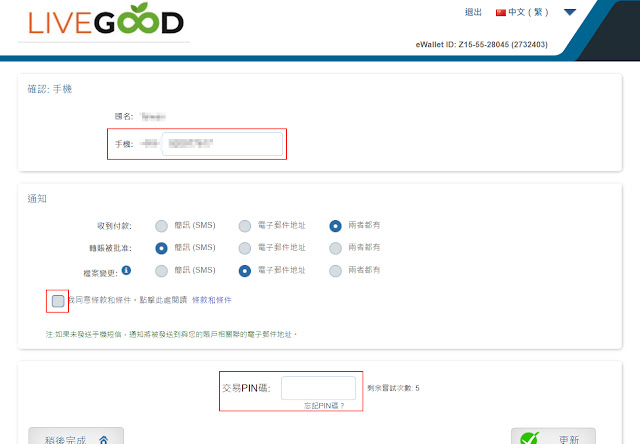Screen dimensions: 640x444
Task: Click inside the 手機 phone number field
Action: (222, 144)
